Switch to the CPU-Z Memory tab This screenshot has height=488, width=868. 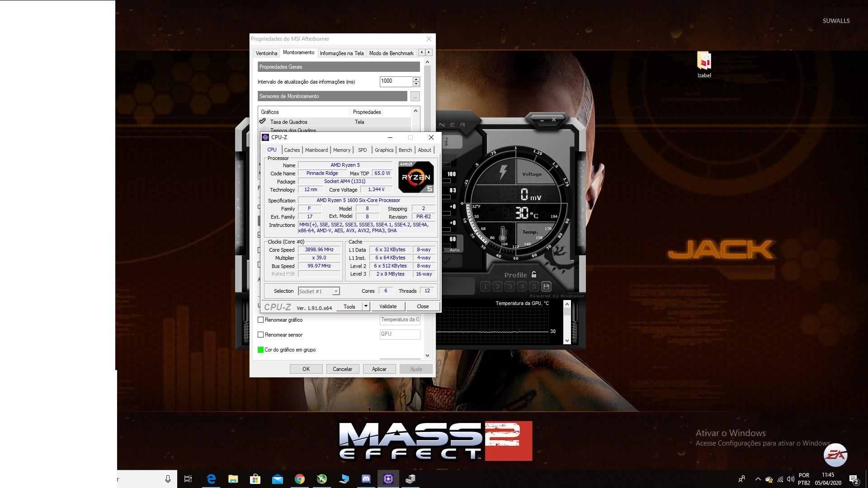click(342, 150)
